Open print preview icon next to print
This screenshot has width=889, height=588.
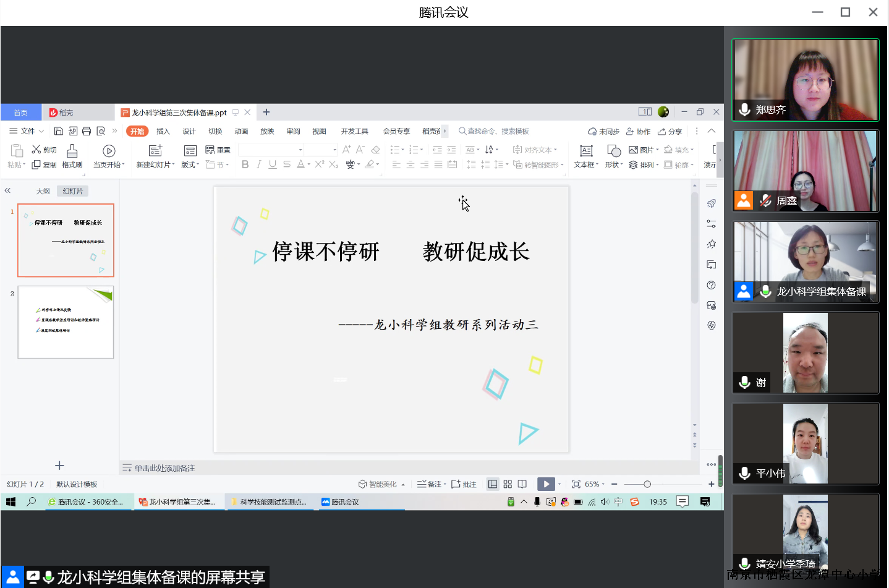point(101,131)
